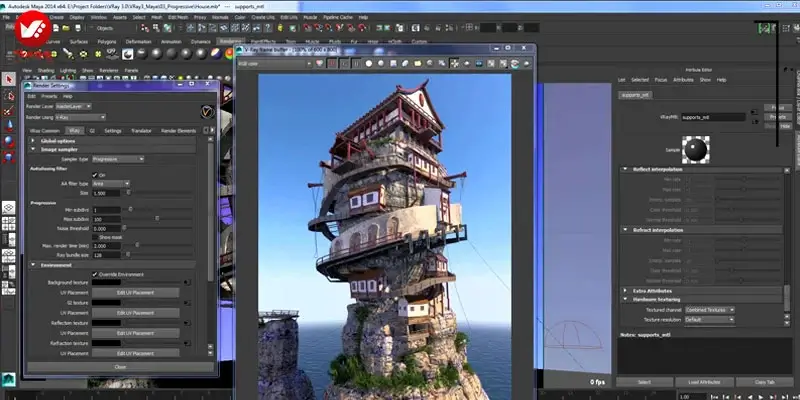Select the arrow Select tool in the toolbox

[9, 79]
